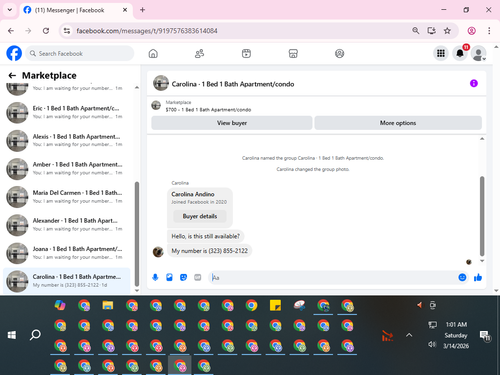Open the emoji picker in message box

(462, 277)
